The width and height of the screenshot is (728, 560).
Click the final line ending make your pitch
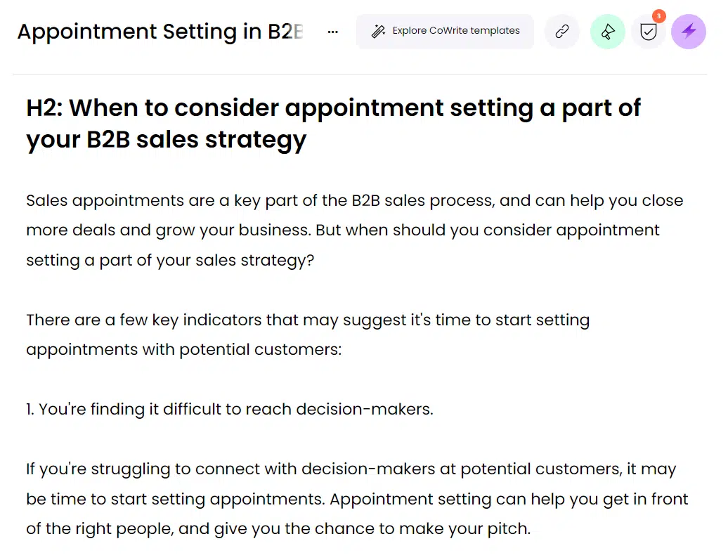[x=278, y=528]
